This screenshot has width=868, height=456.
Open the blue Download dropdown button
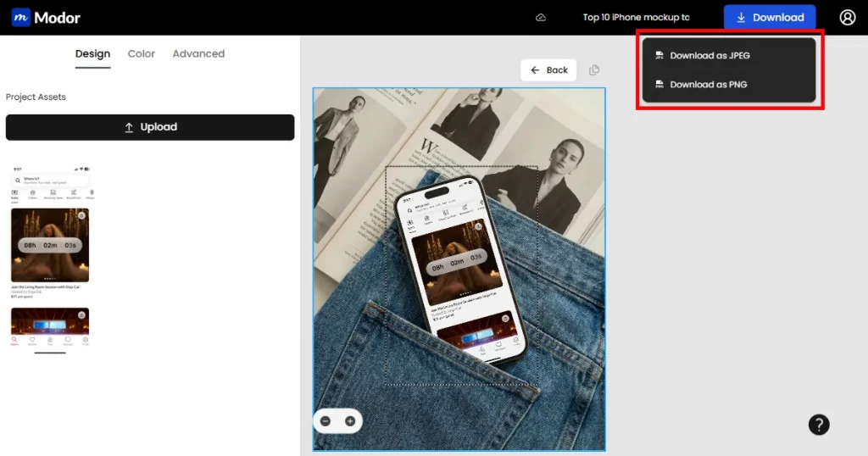[x=770, y=18]
